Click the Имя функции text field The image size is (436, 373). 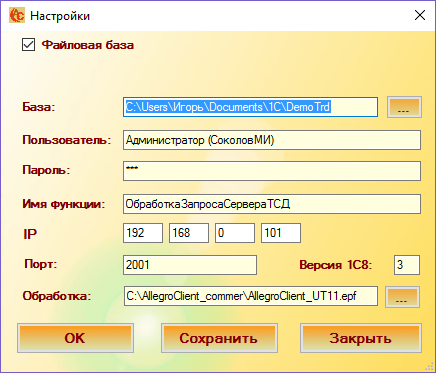coord(272,204)
